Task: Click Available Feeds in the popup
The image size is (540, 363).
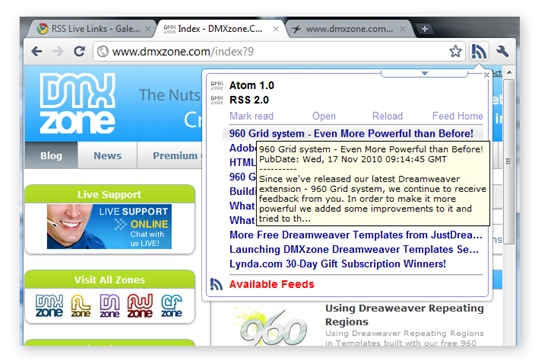Action: point(272,284)
